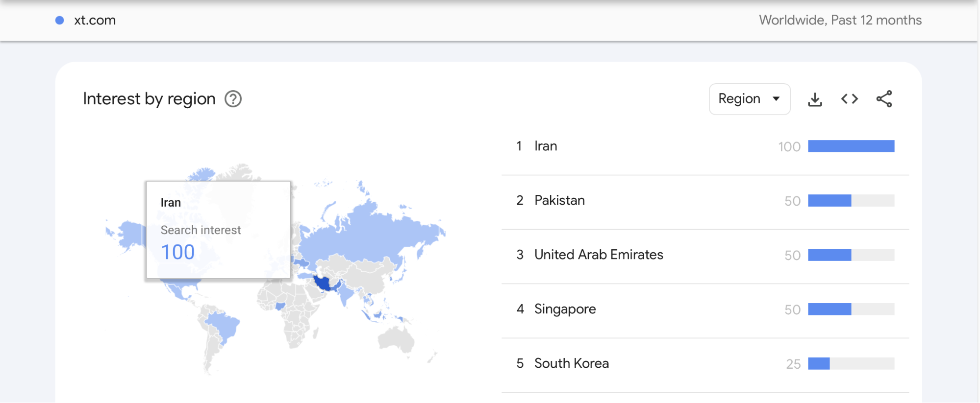Screen dimensions: 980x403
Task: Choose Singapore from the ranking list
Action: [565, 309]
